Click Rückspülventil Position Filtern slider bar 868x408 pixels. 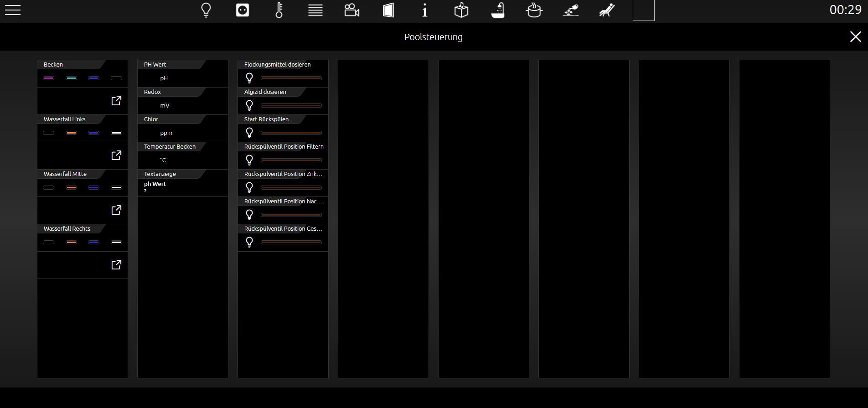click(291, 160)
